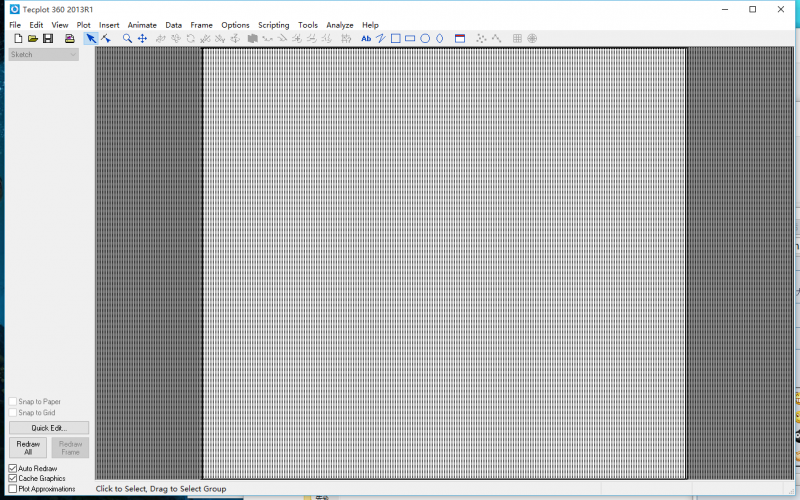Open the Data menu

click(x=173, y=25)
